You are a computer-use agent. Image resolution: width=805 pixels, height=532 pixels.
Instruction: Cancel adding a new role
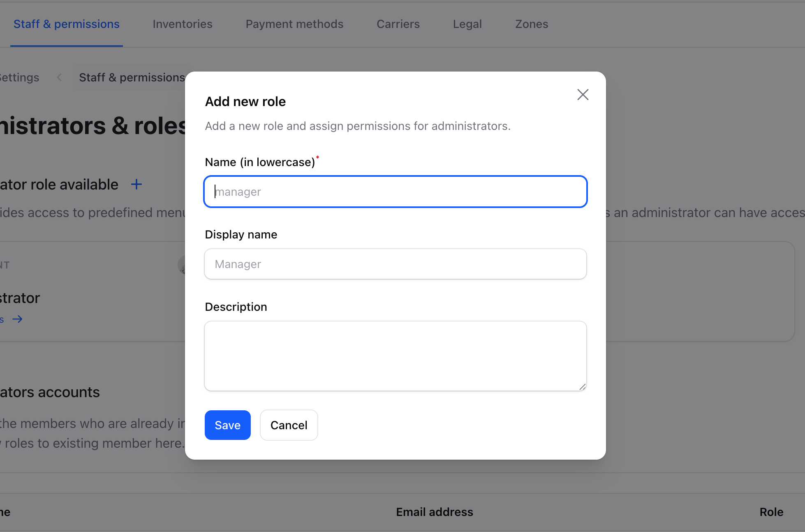click(x=289, y=425)
